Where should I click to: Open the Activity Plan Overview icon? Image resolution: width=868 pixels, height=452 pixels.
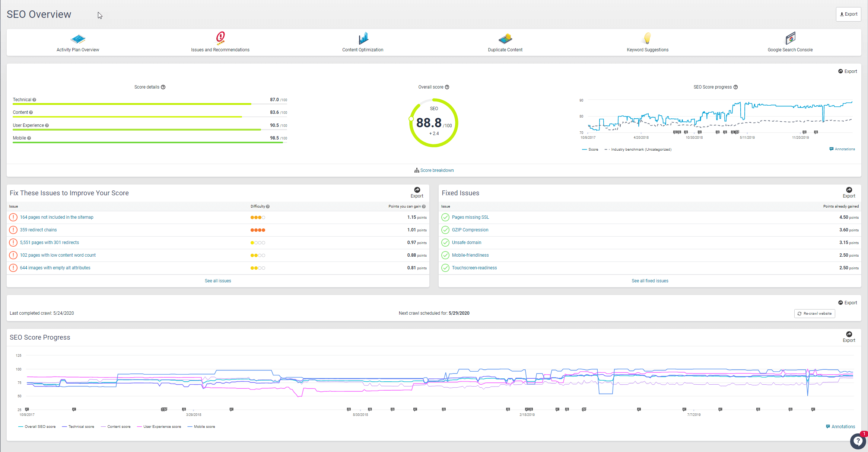[78, 38]
